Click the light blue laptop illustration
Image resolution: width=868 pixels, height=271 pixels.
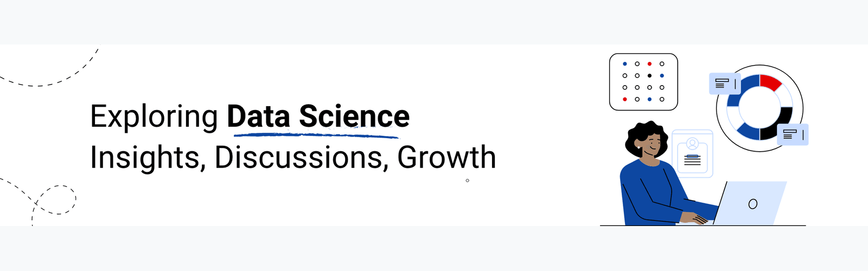[x=750, y=203]
